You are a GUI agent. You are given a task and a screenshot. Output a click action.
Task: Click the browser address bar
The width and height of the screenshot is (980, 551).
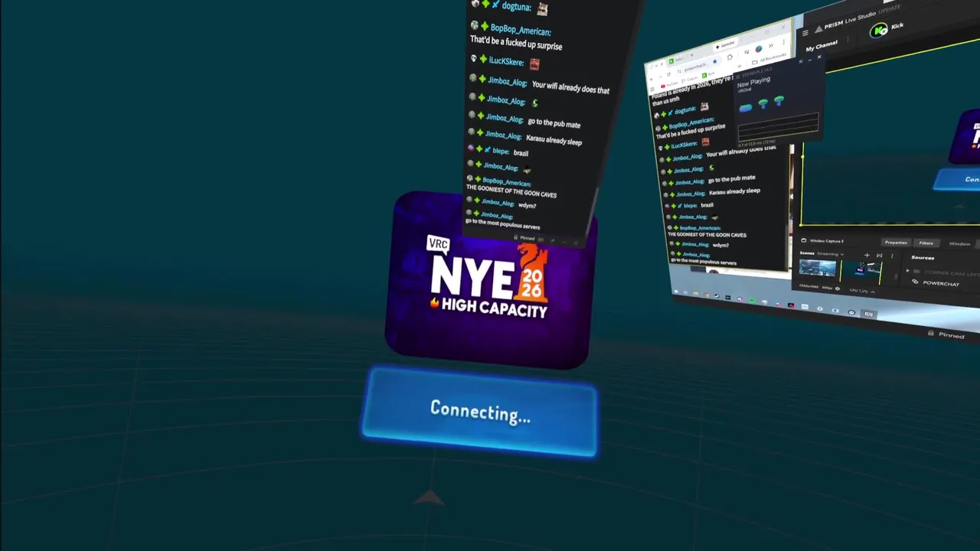click(697, 67)
